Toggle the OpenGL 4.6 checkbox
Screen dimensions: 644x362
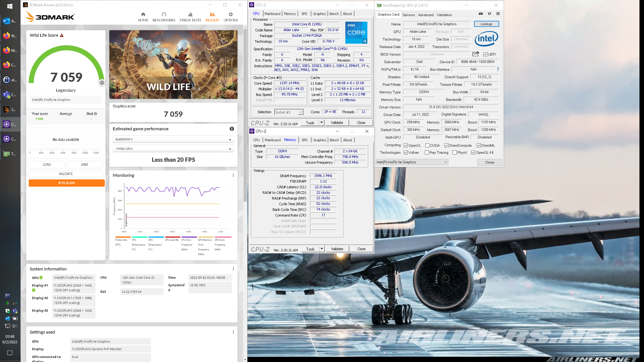click(x=473, y=152)
